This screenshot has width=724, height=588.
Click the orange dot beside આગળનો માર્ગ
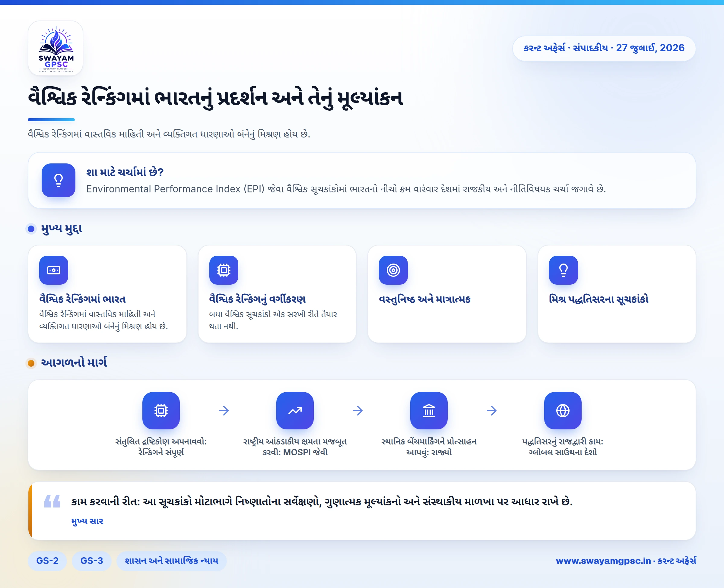click(31, 363)
